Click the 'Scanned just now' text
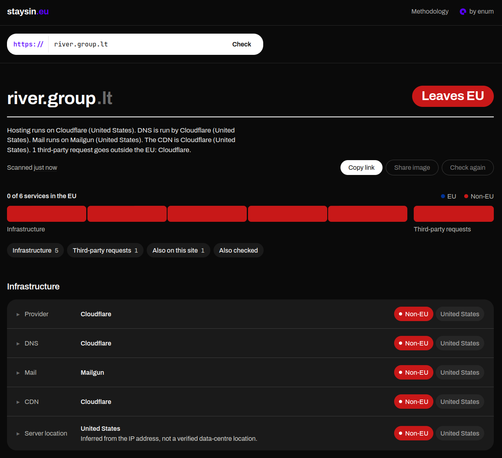 pyautogui.click(x=32, y=168)
